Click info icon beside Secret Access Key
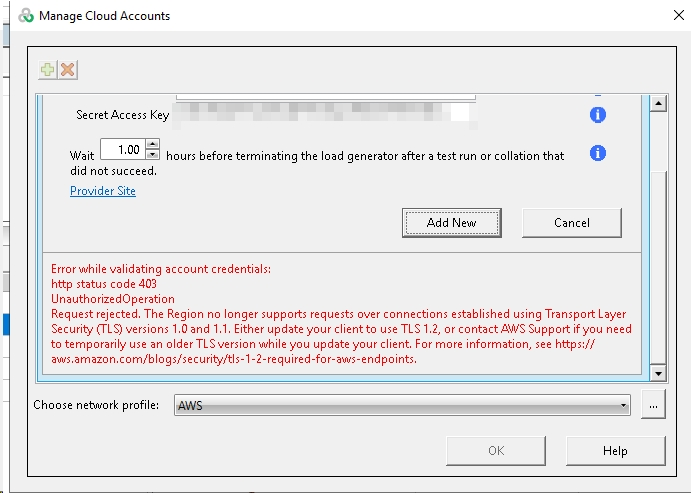This screenshot has height=493, width=691. pos(597,115)
